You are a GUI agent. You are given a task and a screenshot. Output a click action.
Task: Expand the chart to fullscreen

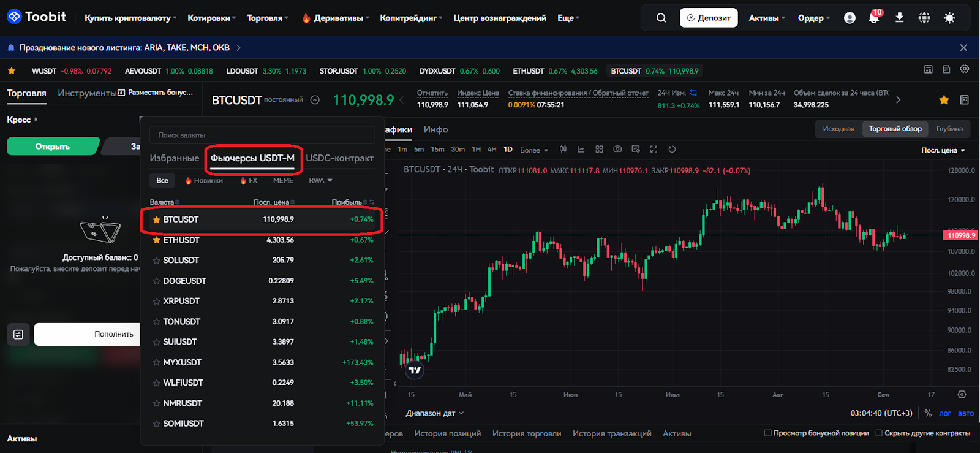click(654, 149)
